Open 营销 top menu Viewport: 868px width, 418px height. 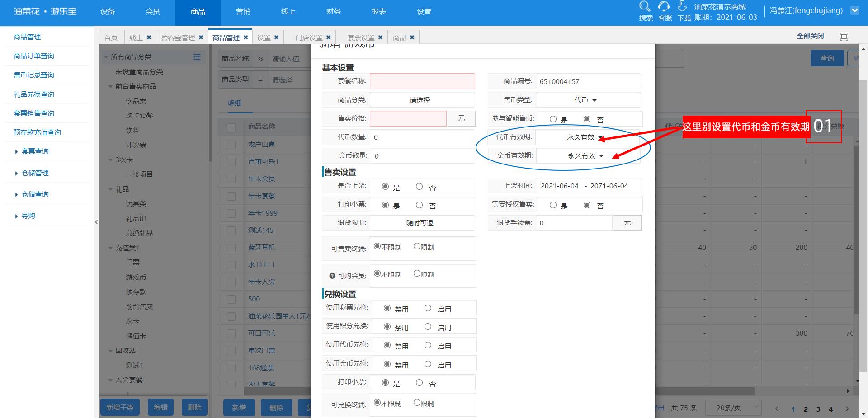[243, 12]
